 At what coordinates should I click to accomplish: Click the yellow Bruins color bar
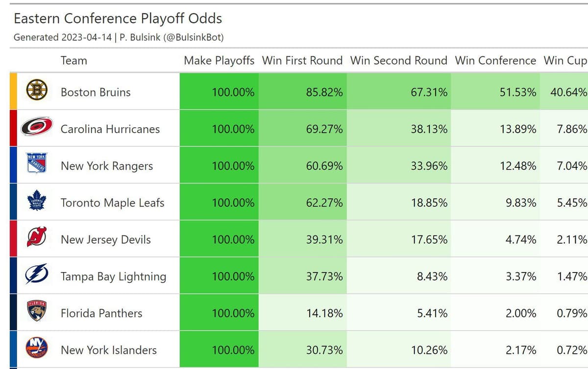pyautogui.click(x=13, y=91)
